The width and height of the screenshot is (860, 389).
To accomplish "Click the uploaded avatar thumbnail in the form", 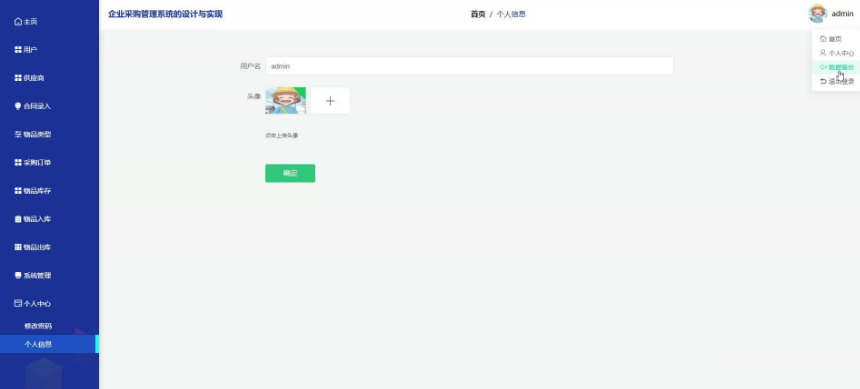I will tap(286, 100).
